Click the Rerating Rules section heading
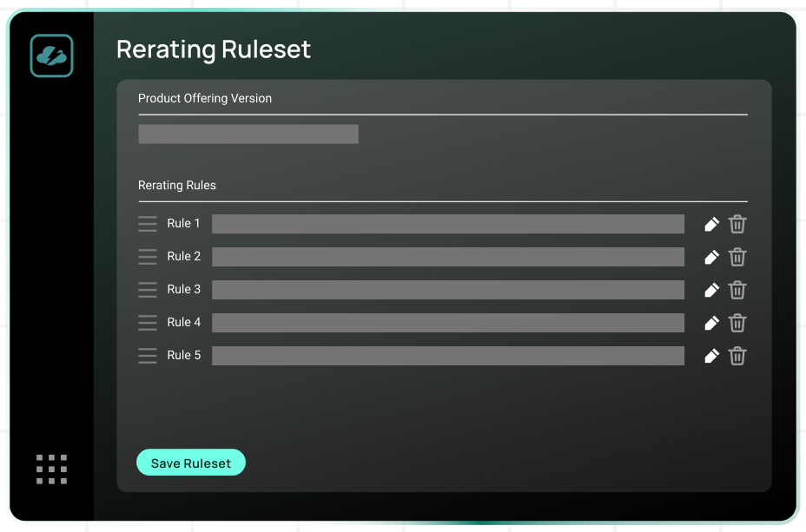This screenshot has height=532, width=806. 177,185
